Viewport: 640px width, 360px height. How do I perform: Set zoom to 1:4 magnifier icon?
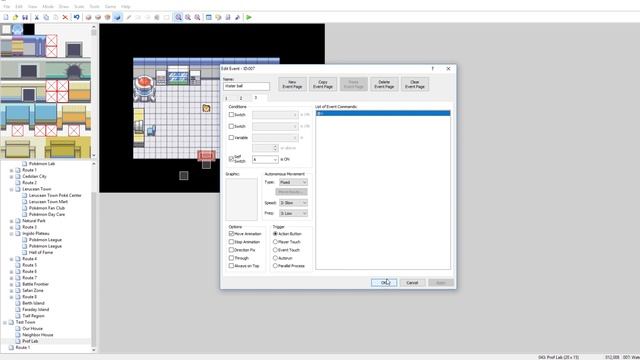pyautogui.click(x=197, y=17)
